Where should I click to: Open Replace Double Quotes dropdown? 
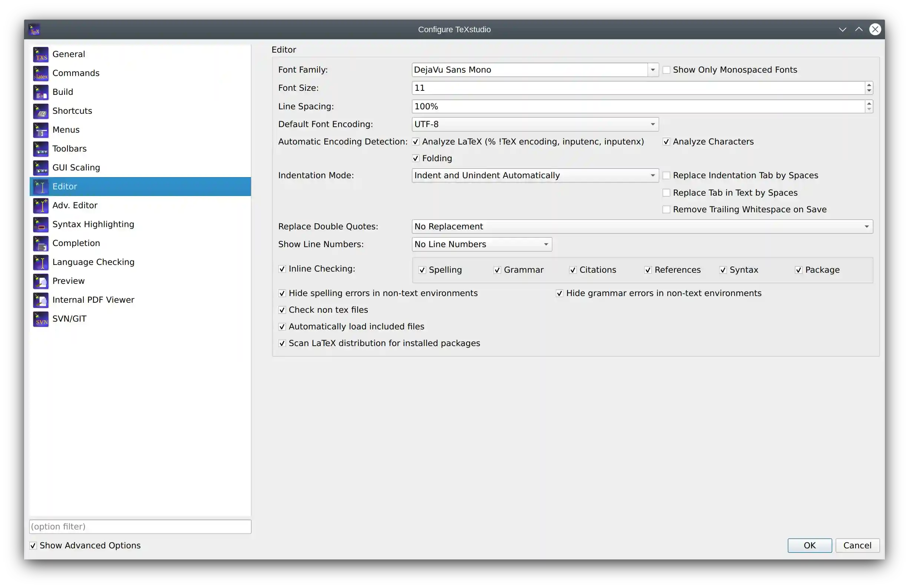pyautogui.click(x=642, y=227)
